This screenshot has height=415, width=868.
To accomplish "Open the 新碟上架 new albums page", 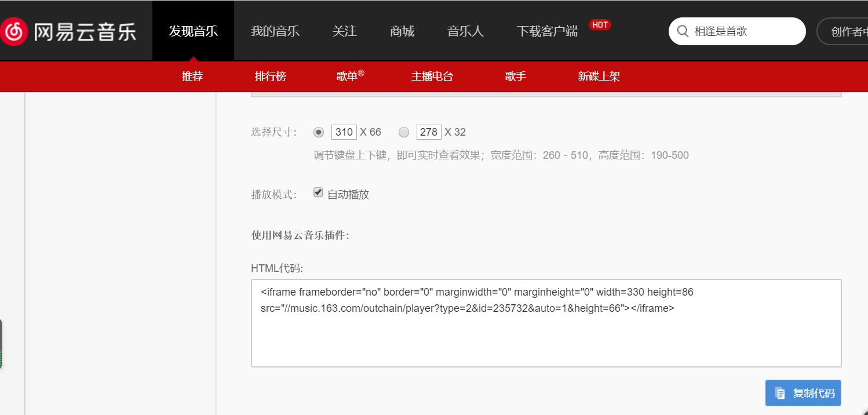I will (x=599, y=77).
